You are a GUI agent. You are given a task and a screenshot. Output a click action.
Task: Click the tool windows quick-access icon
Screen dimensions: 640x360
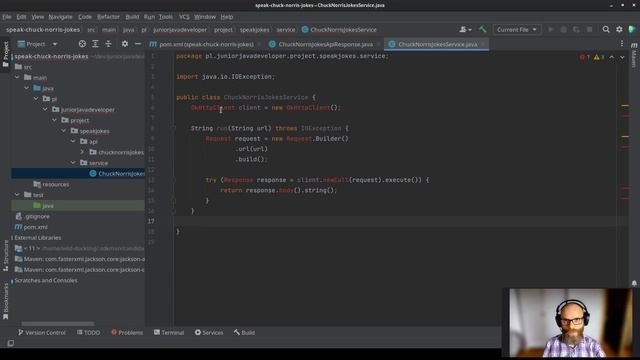pos(11,343)
